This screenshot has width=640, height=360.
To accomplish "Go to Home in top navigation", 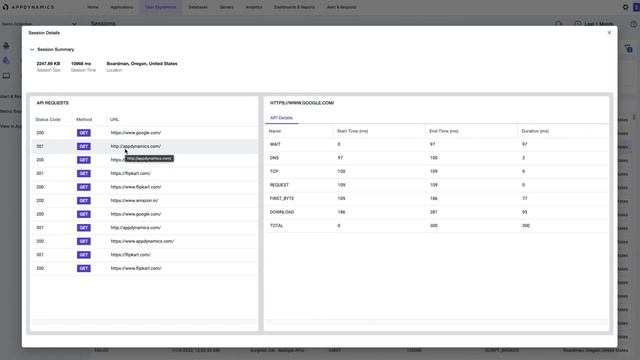I will [93, 7].
